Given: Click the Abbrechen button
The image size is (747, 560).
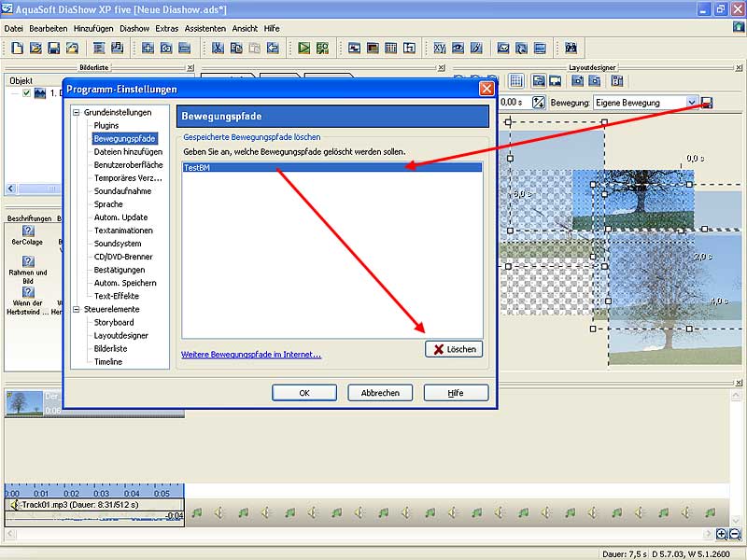Looking at the screenshot, I should pyautogui.click(x=380, y=393).
